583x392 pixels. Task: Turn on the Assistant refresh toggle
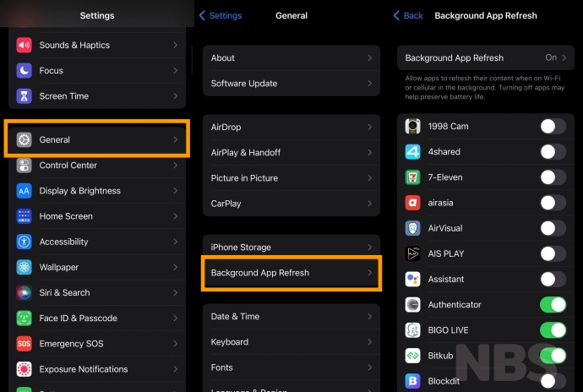(553, 279)
